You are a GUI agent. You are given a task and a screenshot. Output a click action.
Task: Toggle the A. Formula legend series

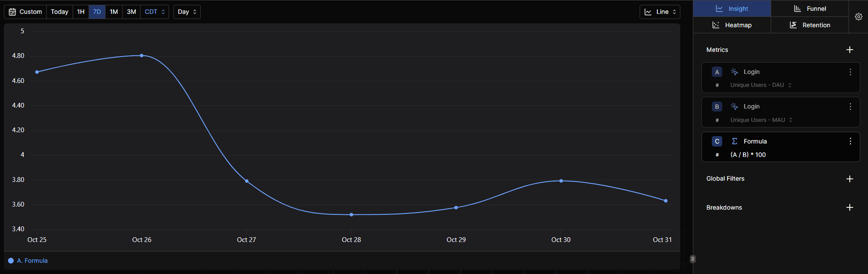pyautogui.click(x=28, y=261)
